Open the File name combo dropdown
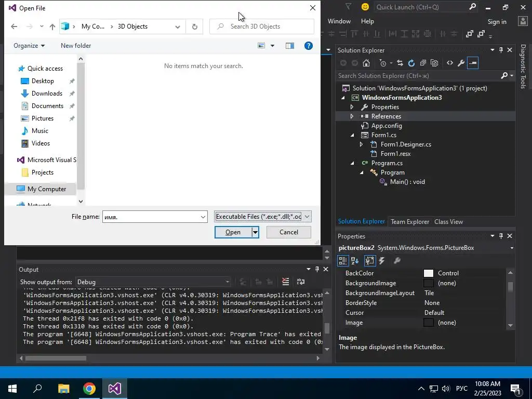The width and height of the screenshot is (532, 399). [203, 217]
